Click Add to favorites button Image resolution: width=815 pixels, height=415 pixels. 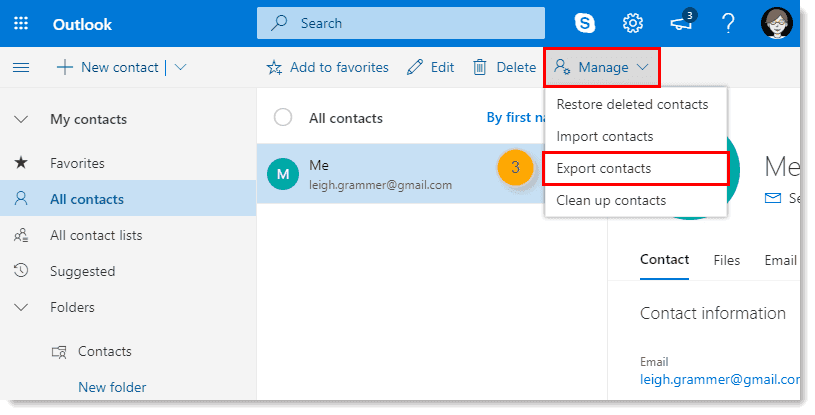coord(328,67)
